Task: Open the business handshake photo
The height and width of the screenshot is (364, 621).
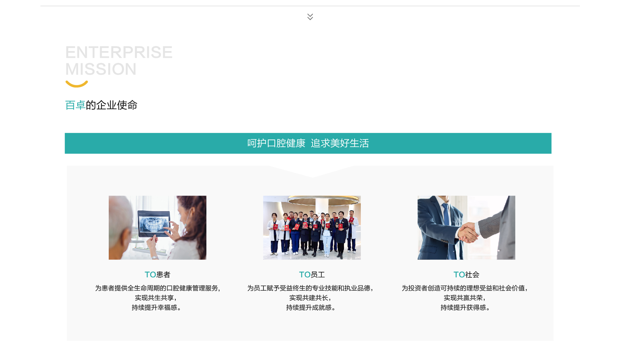Action: pos(466,228)
